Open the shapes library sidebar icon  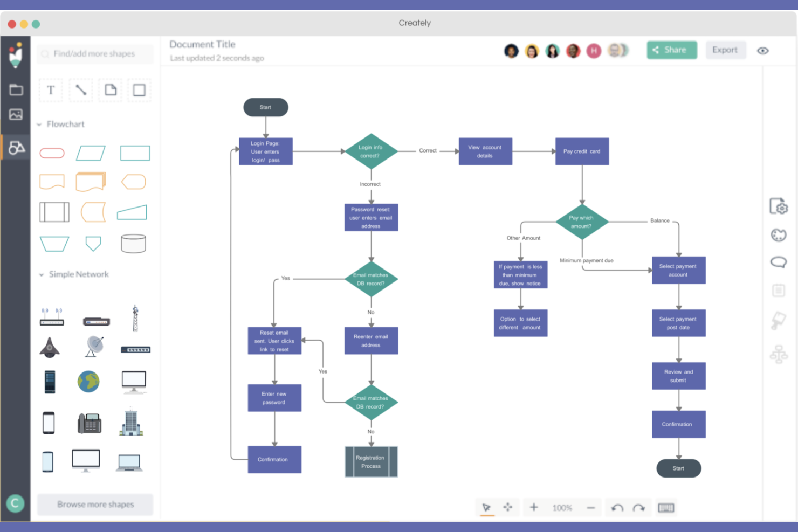point(16,147)
